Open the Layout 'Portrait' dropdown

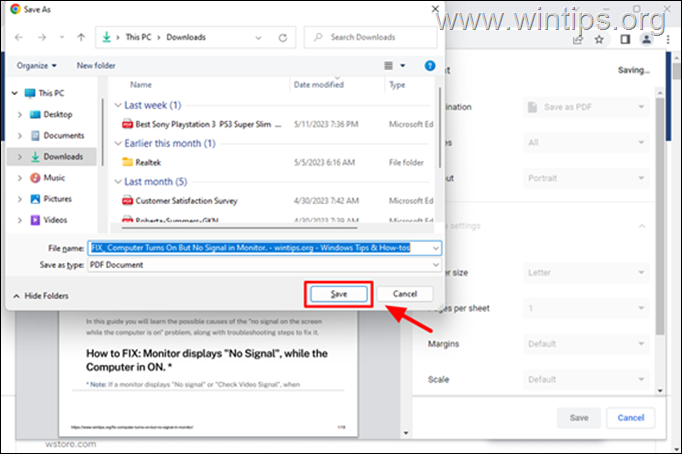[x=586, y=178]
